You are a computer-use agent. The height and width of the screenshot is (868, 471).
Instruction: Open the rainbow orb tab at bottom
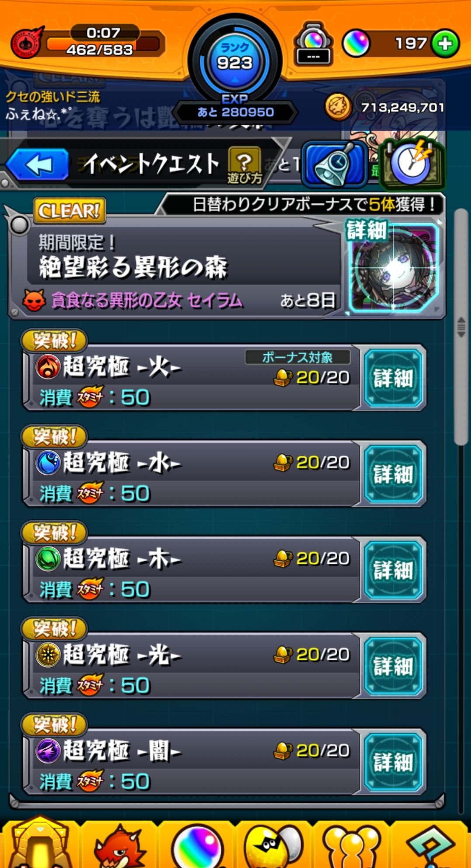tap(196, 846)
